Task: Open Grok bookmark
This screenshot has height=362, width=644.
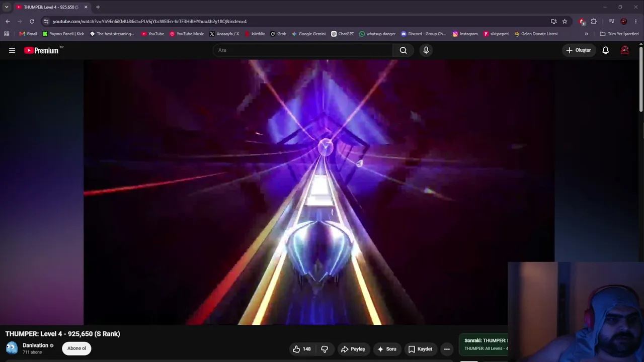Action: coord(278,34)
